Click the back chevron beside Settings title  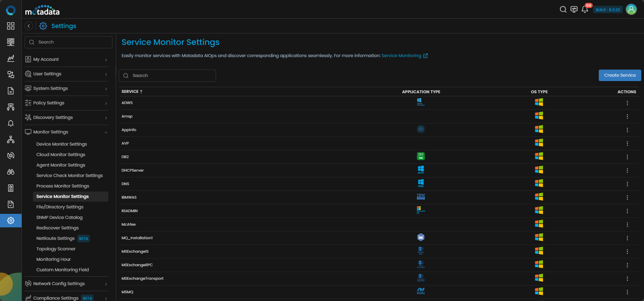tap(29, 26)
